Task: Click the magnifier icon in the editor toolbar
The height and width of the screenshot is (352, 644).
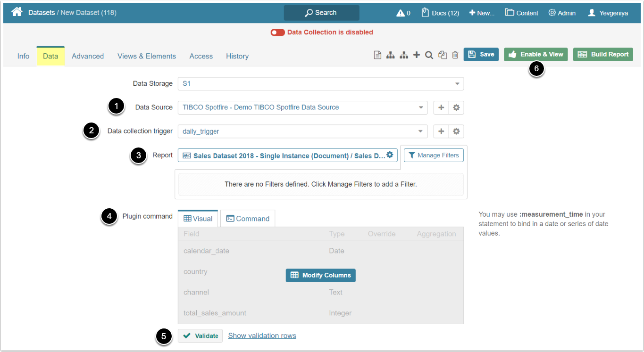Action: point(429,55)
